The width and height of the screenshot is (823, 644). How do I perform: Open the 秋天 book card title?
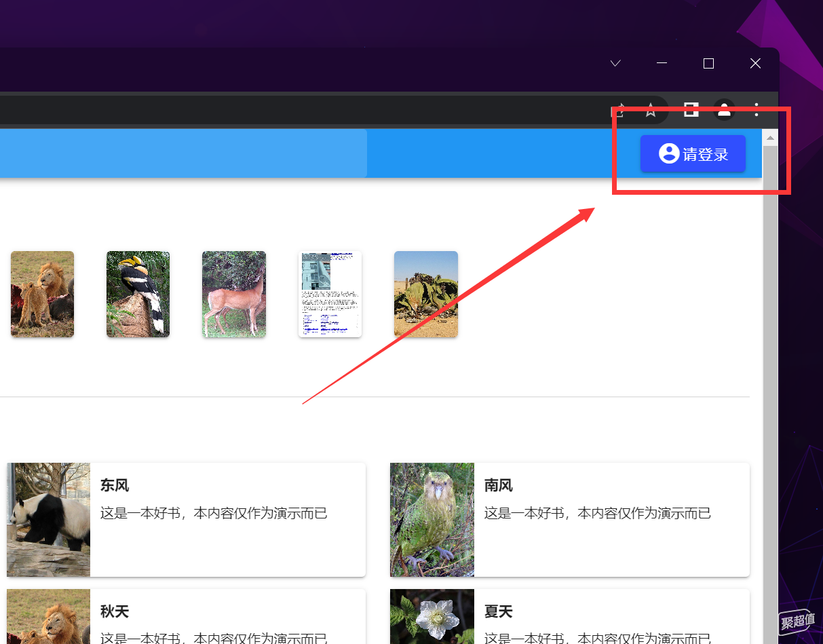[115, 611]
